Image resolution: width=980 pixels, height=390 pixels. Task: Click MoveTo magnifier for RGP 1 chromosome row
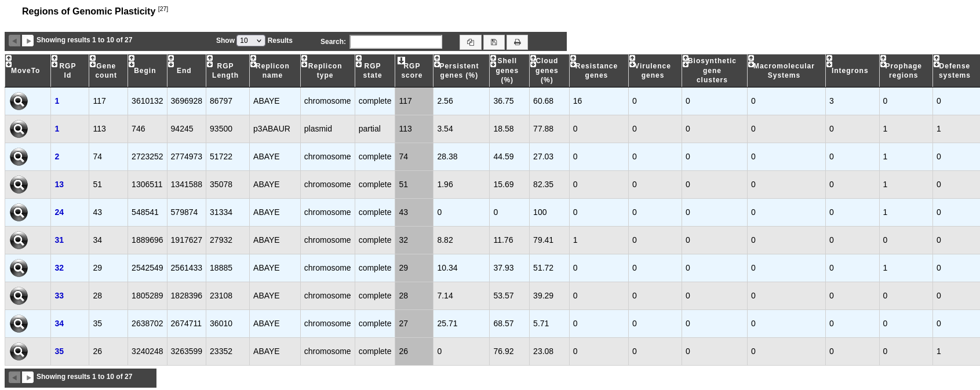click(19, 101)
